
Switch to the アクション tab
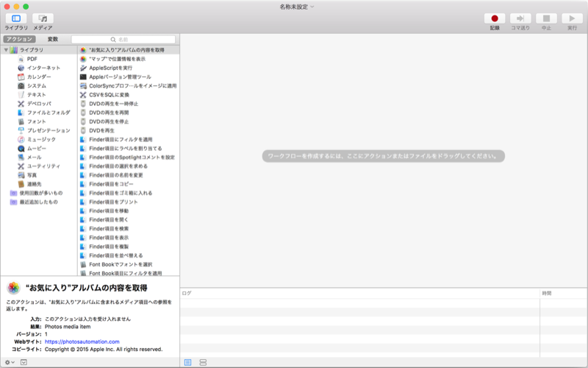pyautogui.click(x=20, y=39)
